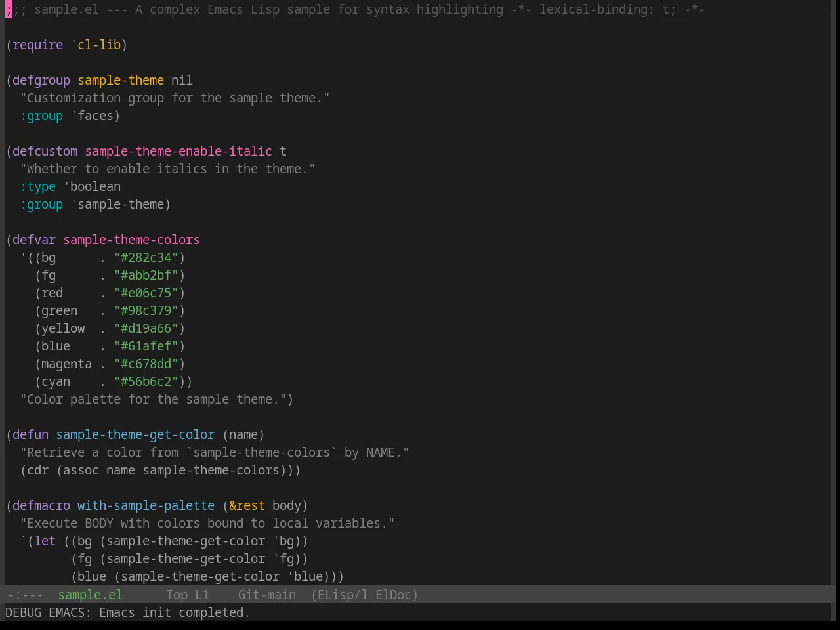This screenshot has width=840, height=630.
Task: Click the 'defgroup' keyword
Action: coord(41,80)
